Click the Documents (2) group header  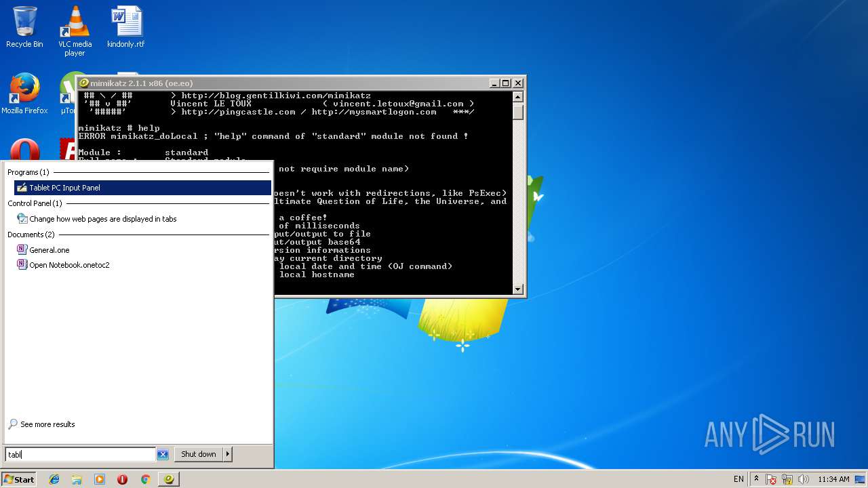pos(31,235)
